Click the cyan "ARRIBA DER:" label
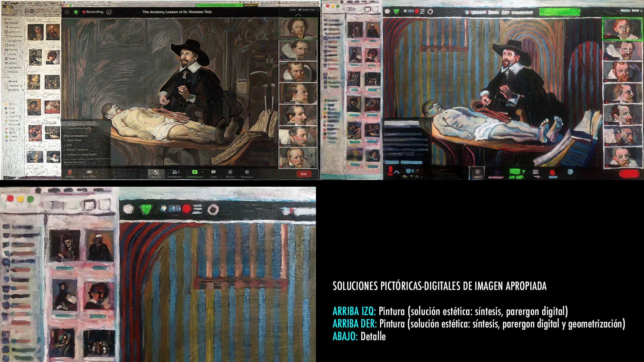 [355, 324]
